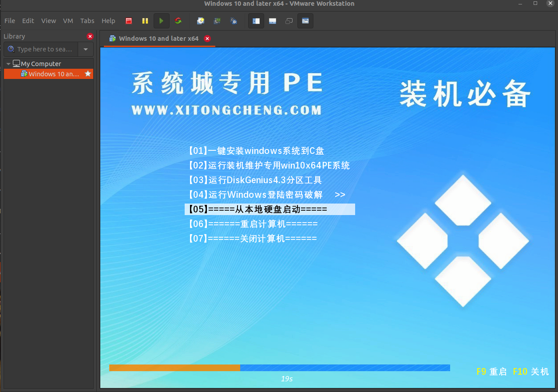Maximize the VMware Workstation window
558x392 pixels.
pyautogui.click(x=535, y=4)
